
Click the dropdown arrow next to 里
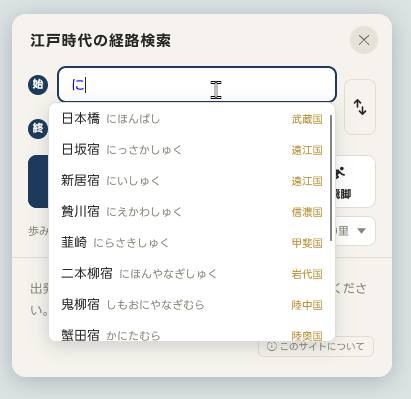pyautogui.click(x=362, y=231)
